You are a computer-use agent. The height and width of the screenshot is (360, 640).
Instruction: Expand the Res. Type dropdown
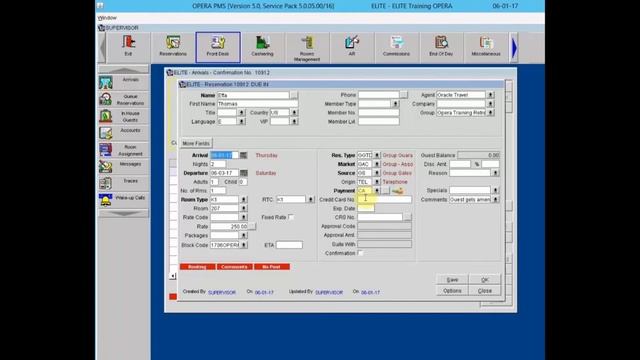coord(376,155)
